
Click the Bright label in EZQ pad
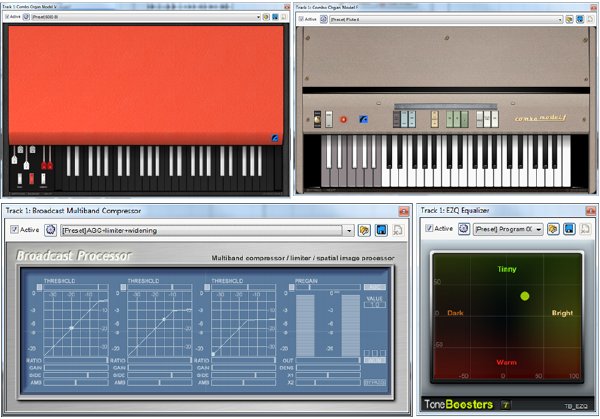coord(562,313)
